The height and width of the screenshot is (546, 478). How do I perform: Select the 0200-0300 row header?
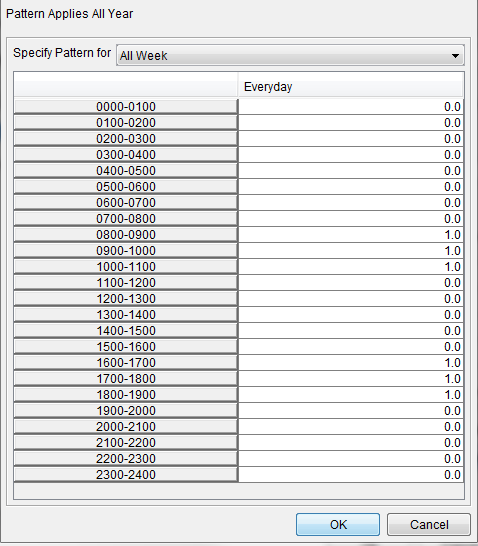(126, 139)
